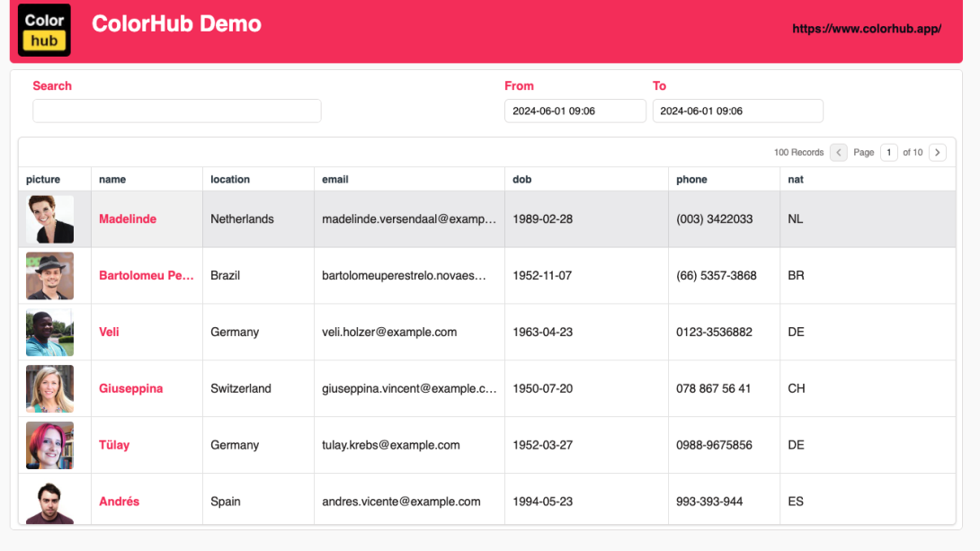The width and height of the screenshot is (980, 551).
Task: Click inside the Search input field
Action: [176, 111]
